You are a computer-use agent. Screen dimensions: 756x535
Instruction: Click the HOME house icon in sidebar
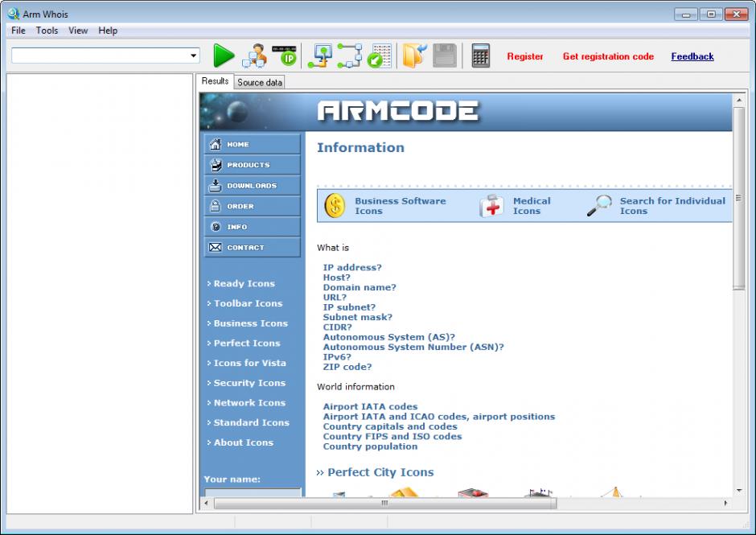point(215,144)
